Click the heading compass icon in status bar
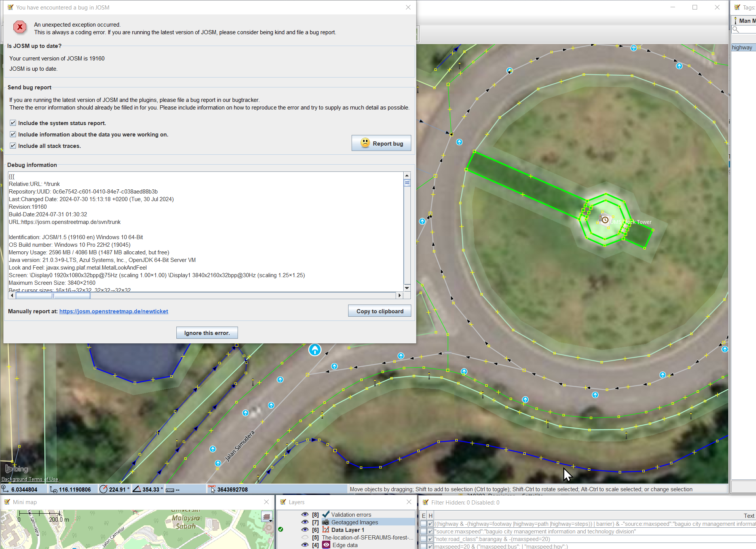 103,489
